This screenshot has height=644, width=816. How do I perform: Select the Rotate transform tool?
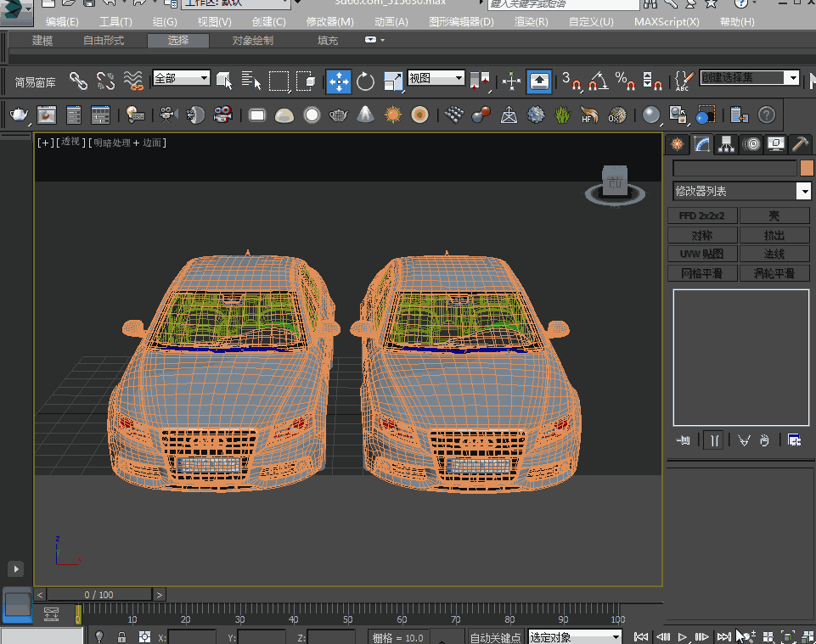coord(366,81)
